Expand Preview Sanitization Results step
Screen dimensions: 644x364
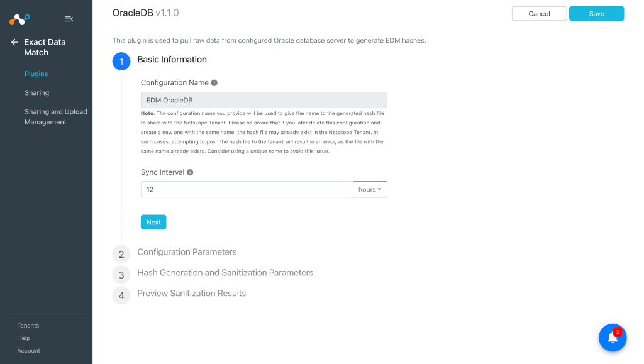(x=191, y=294)
